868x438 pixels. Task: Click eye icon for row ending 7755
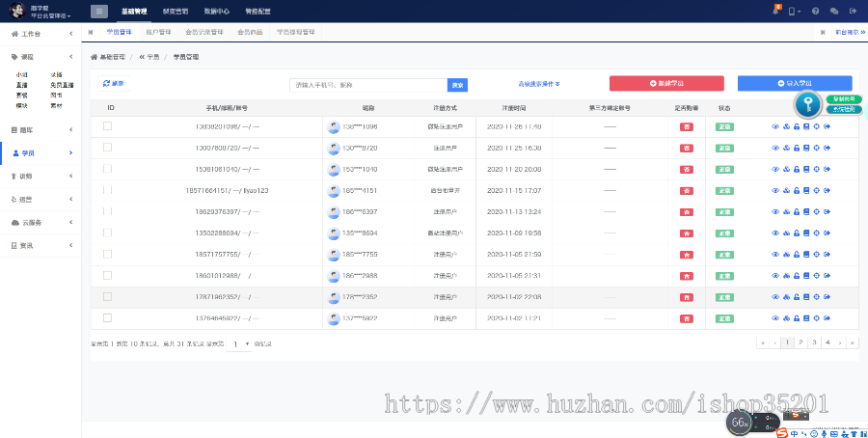pyautogui.click(x=775, y=255)
